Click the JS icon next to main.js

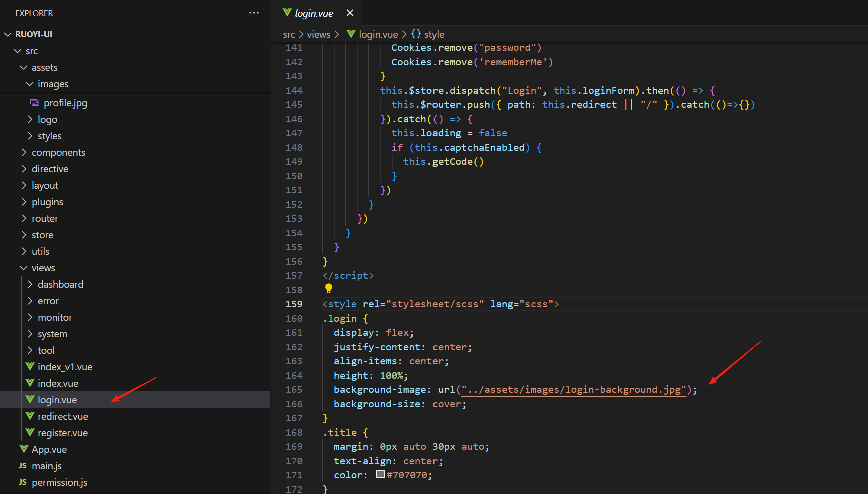(23, 466)
